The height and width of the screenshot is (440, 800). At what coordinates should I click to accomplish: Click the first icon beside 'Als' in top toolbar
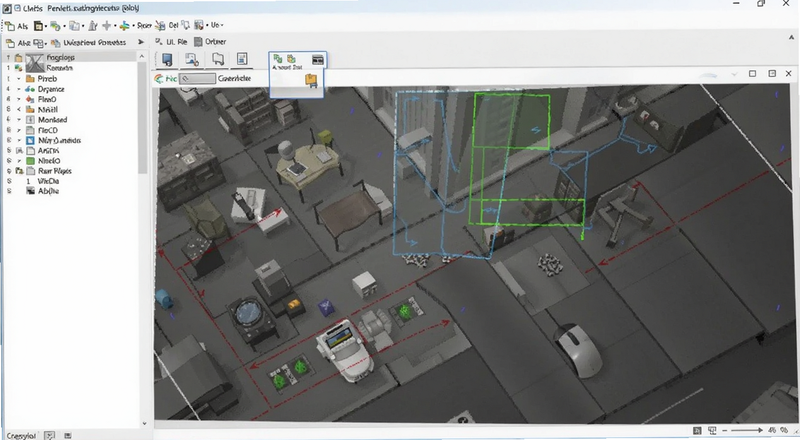point(10,26)
